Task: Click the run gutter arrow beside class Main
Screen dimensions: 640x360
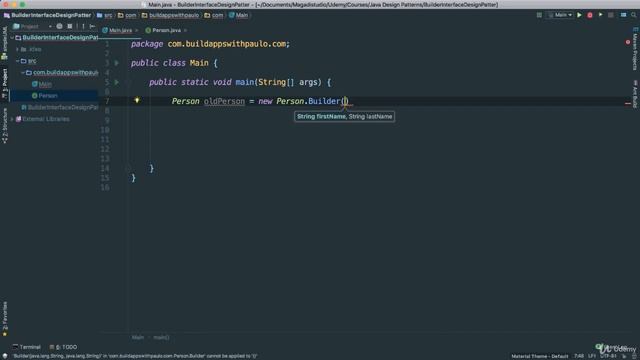Action: (117, 63)
